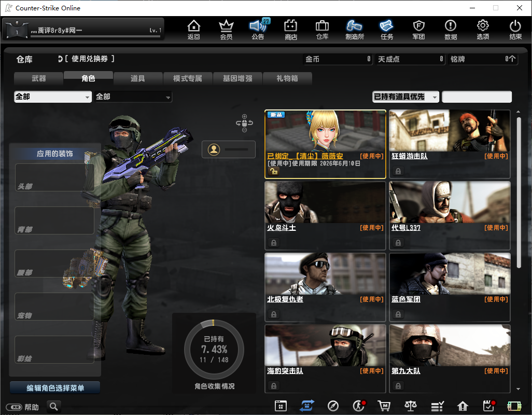Screen dimensions: 532x415
Task: Switch to the 道具 tab
Action: tap(138, 78)
